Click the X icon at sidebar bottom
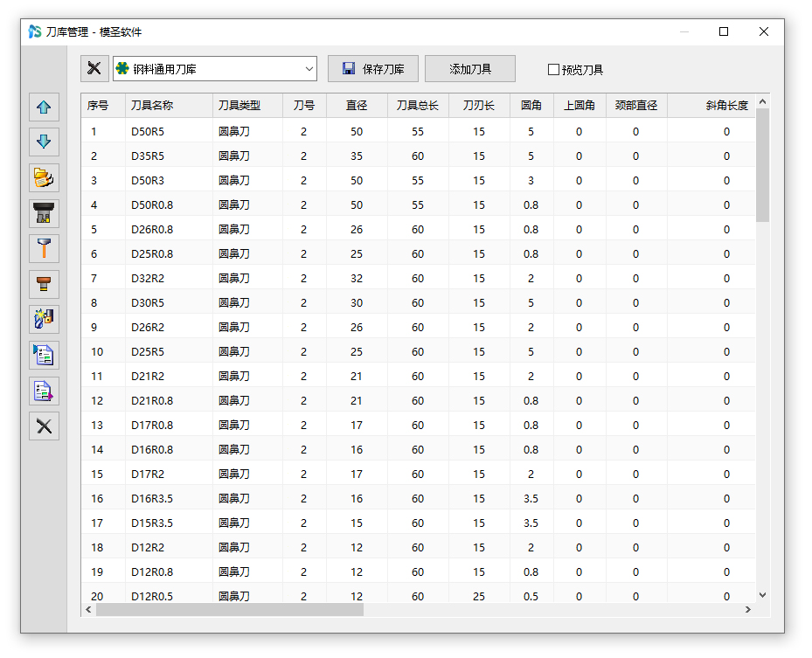Viewport: 812px width, 658px height. 44,426
